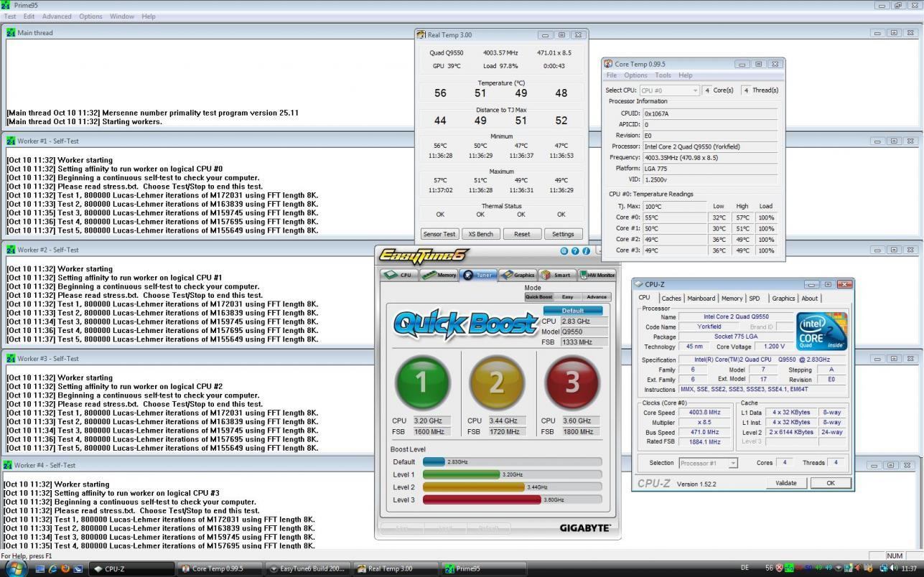Open Select CPU dropdown in Core Temp
This screenshot has width=924, height=577.
(x=669, y=90)
